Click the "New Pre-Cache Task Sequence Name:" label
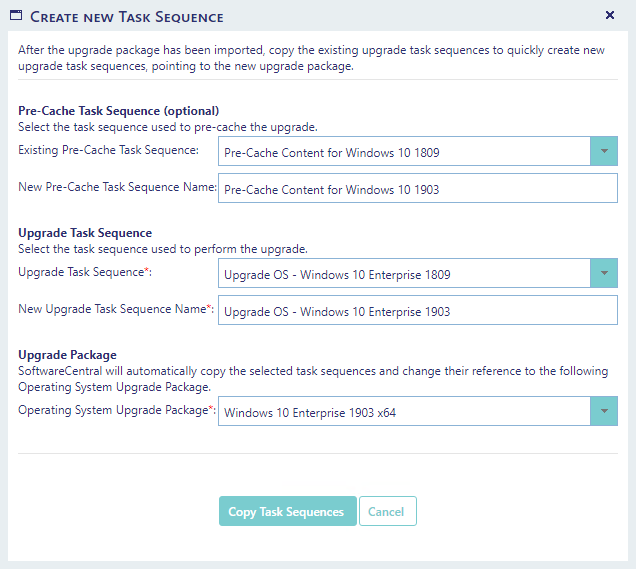 [117, 187]
